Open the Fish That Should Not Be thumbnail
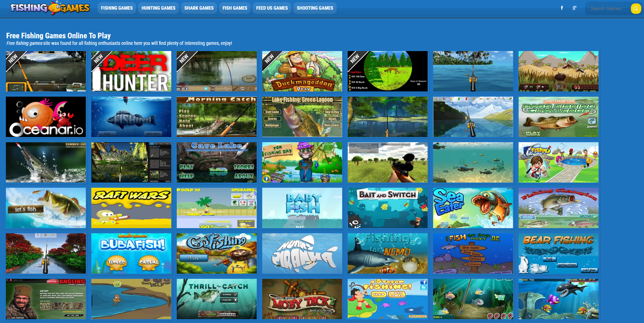Viewport: 644px width, 323px height. tap(473, 254)
